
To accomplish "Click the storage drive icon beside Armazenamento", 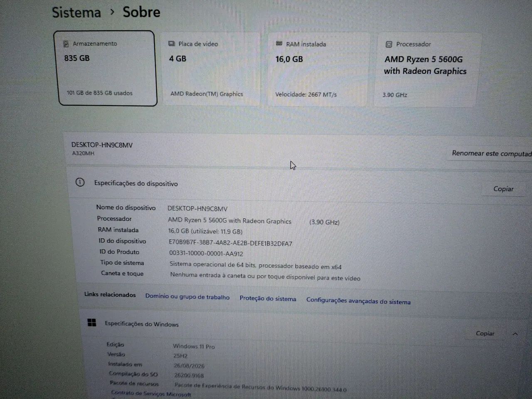I will tap(66, 44).
